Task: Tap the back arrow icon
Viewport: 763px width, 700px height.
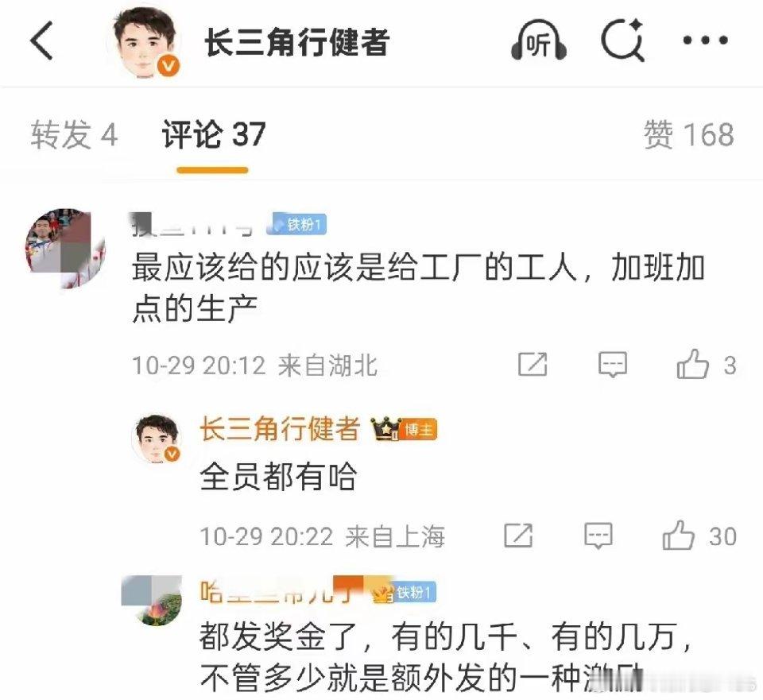Action: pyautogui.click(x=41, y=41)
